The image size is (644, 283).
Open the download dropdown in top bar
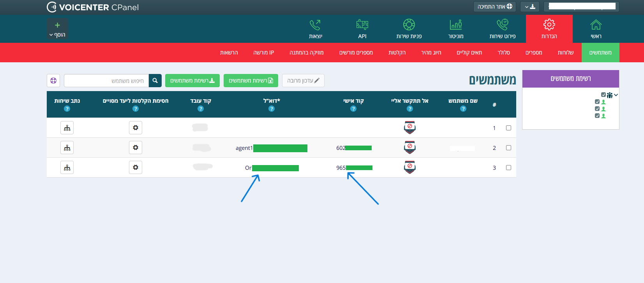pos(530,7)
